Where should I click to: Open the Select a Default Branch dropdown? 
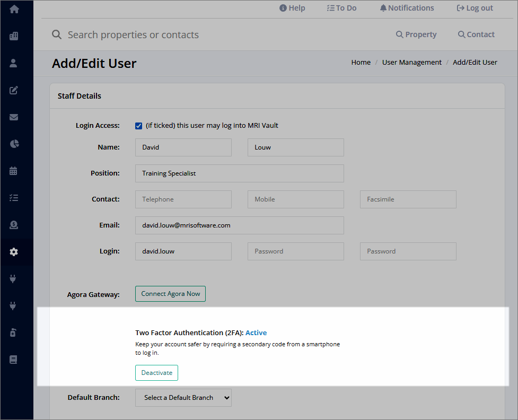(183, 398)
